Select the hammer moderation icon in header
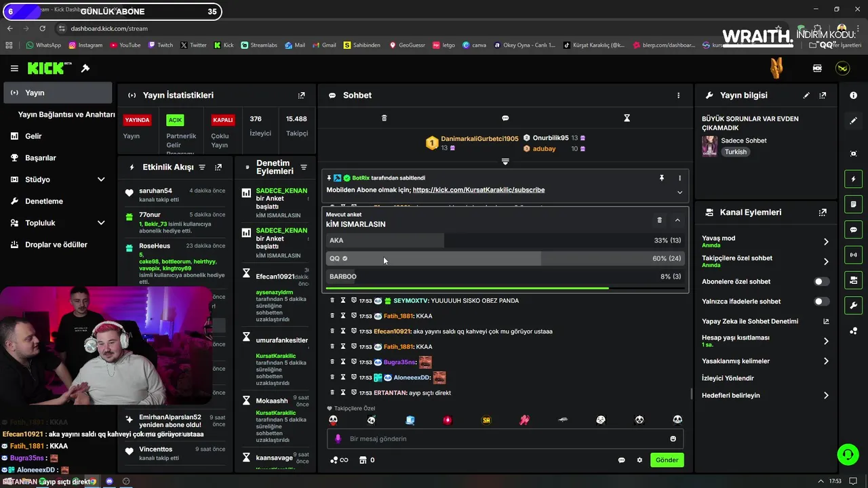The width and height of the screenshot is (868, 488). point(85,68)
